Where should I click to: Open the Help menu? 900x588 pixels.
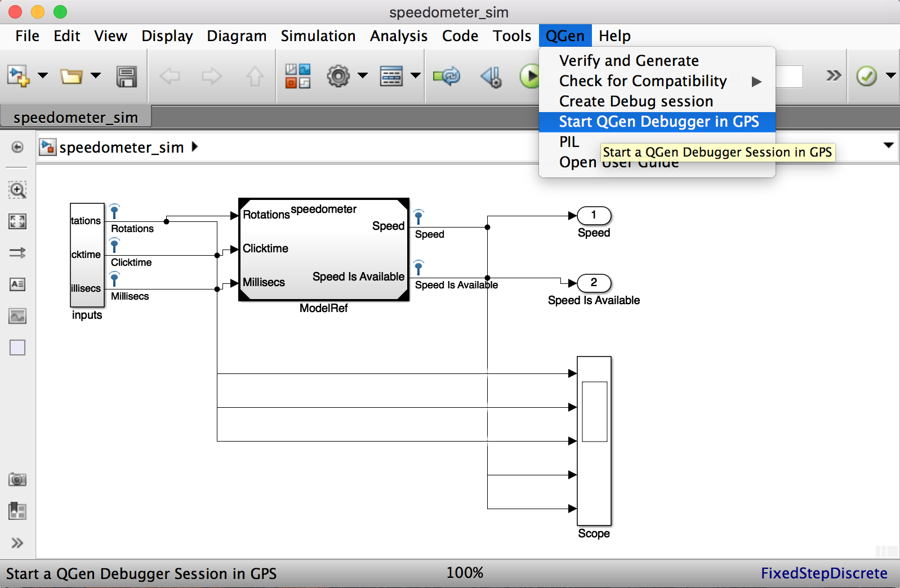[x=614, y=36]
